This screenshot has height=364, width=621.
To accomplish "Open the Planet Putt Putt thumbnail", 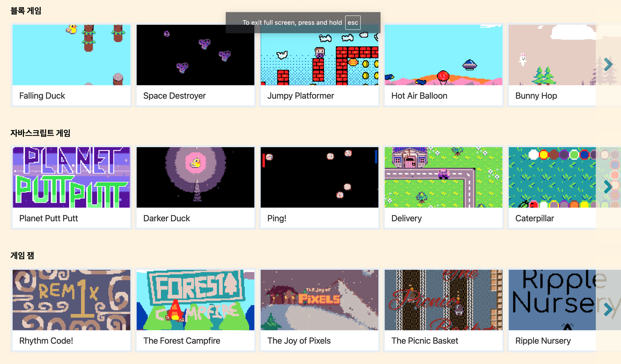I will point(71,177).
